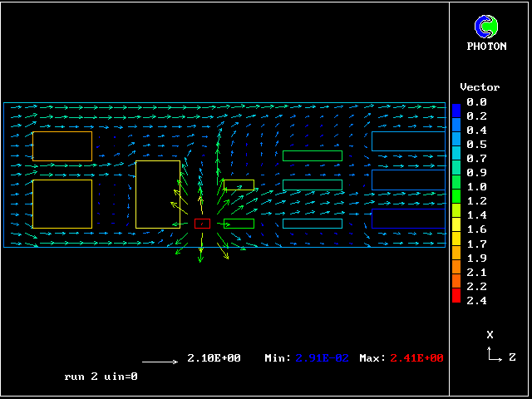Viewport: 532px width, 399px height.
Task: Click the 2.10E+00 reference scale value
Action: (x=214, y=358)
